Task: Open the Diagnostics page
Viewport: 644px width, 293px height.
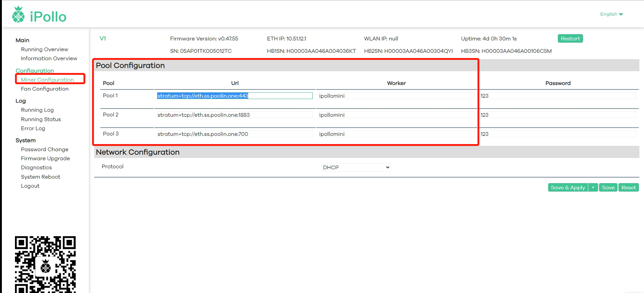Action: tap(36, 168)
